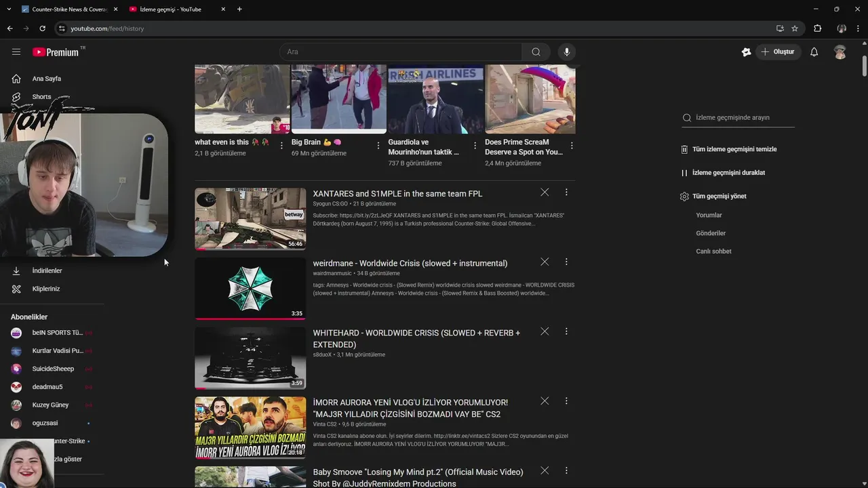Open more options for Baby Smoove video
868x488 pixels.
click(x=566, y=470)
